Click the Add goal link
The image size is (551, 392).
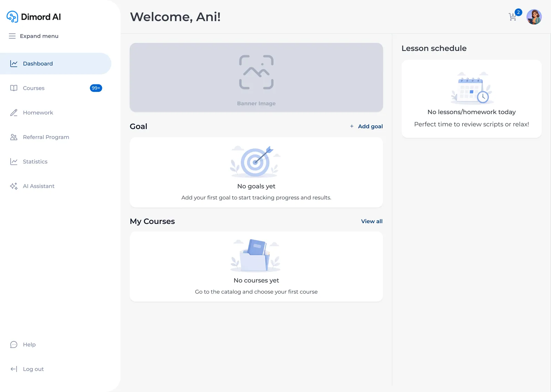[371, 126]
